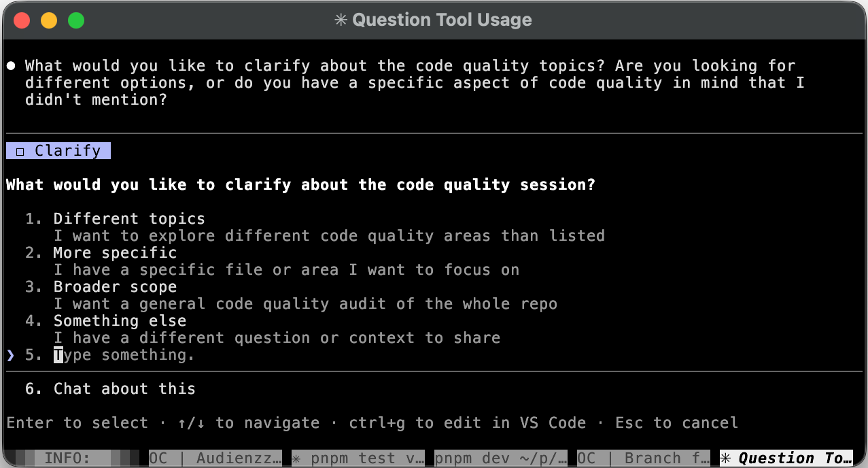Screen dimensions: 868x468
Task: Switch to the pnpm dev window tab
Action: pyautogui.click(x=501, y=457)
